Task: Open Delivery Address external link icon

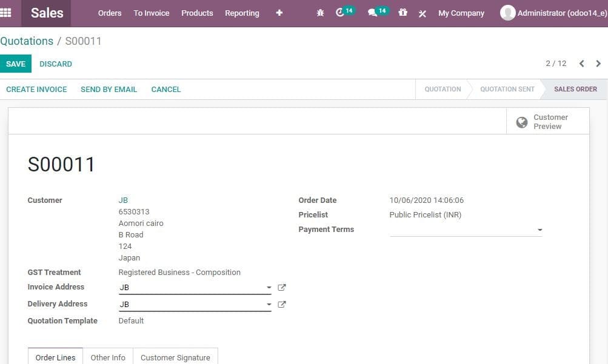Action: pos(281,304)
